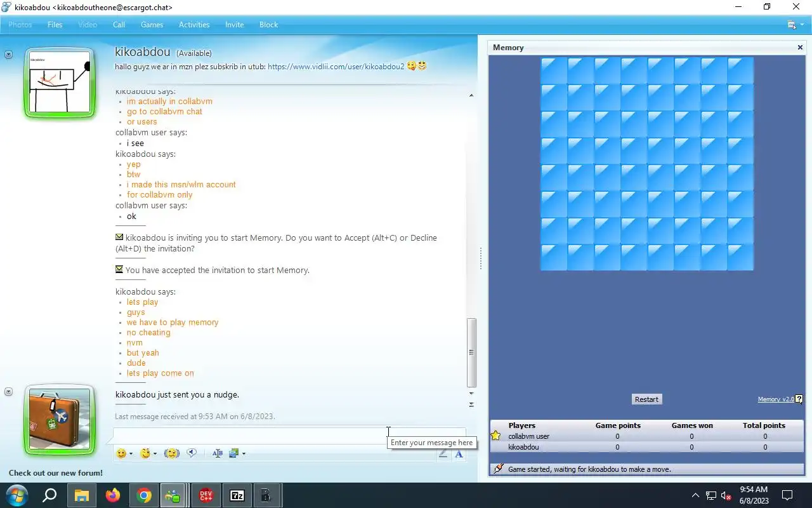Click the splitter handle between chat and Memory
Image resolution: width=812 pixels, height=508 pixels.
tap(481, 258)
